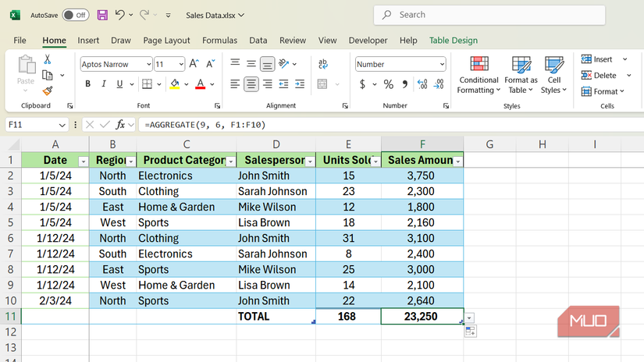Screen dimensions: 644x362
Task: Click the Increase Font Size icon
Action: pos(195,65)
